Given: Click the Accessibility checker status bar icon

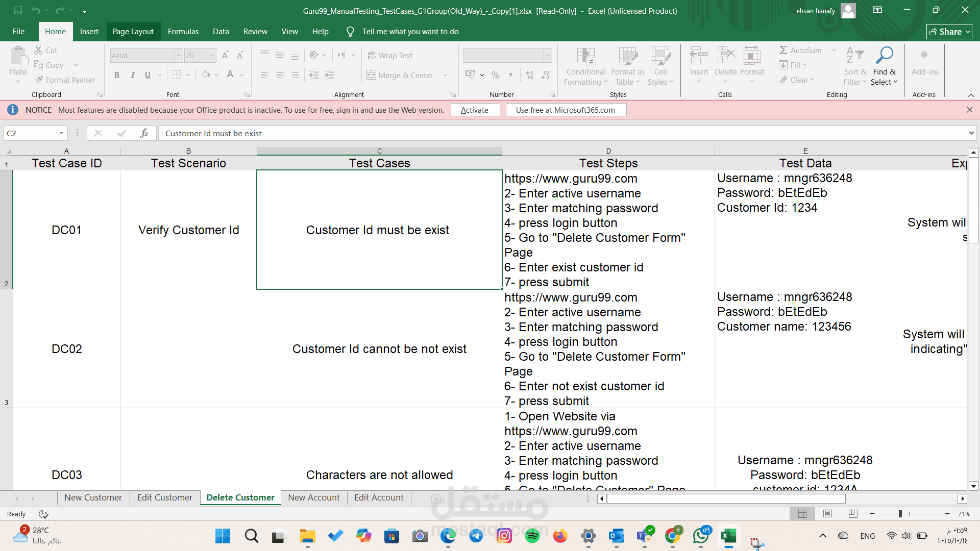Looking at the screenshot, I should (43, 514).
